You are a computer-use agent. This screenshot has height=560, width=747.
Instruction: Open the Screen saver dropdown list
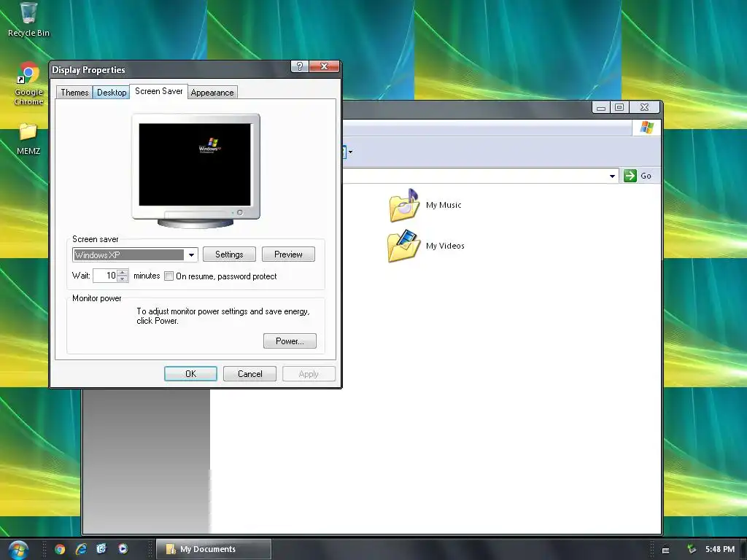coord(191,254)
